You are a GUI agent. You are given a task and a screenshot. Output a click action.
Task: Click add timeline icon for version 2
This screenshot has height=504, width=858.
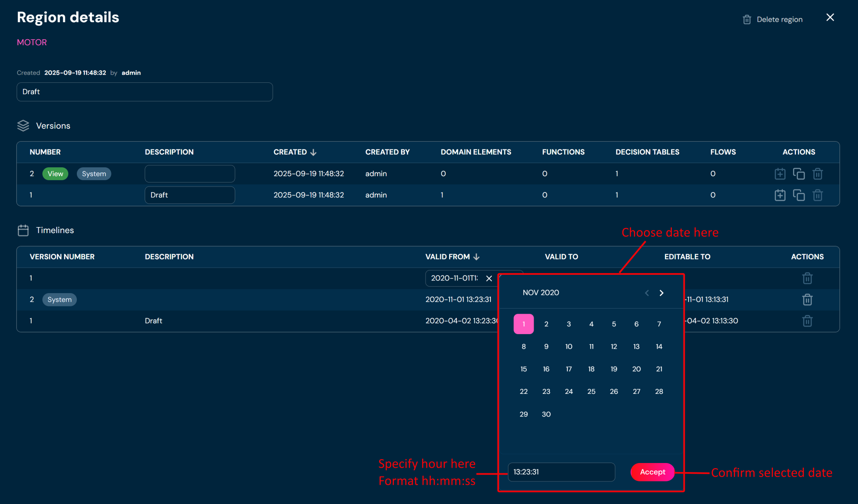(x=780, y=174)
